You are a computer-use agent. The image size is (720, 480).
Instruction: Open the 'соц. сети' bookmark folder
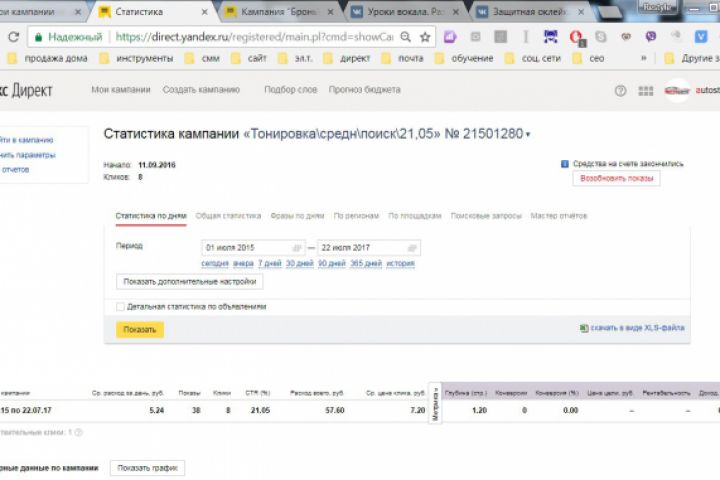[533, 58]
